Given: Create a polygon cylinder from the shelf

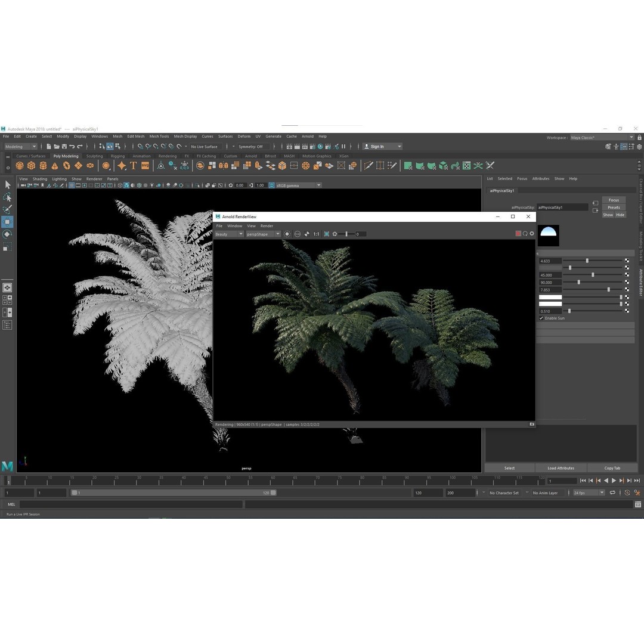Looking at the screenshot, I should 43,166.
